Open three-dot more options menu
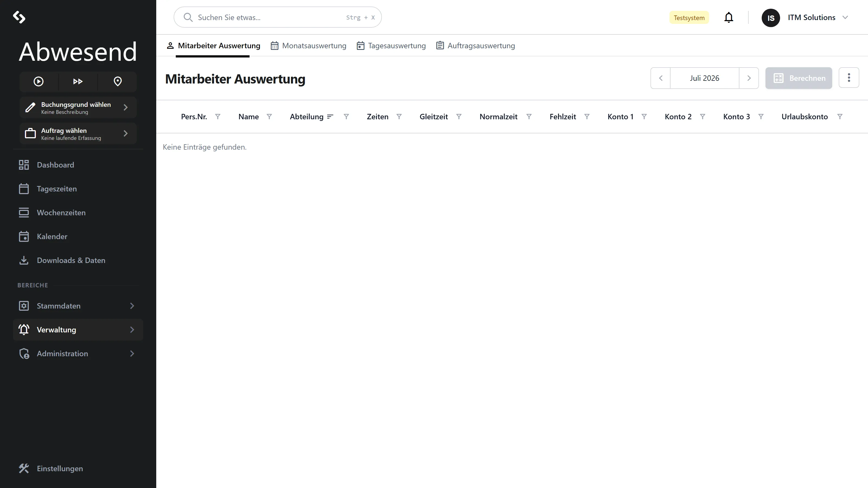This screenshot has height=488, width=868. [849, 78]
